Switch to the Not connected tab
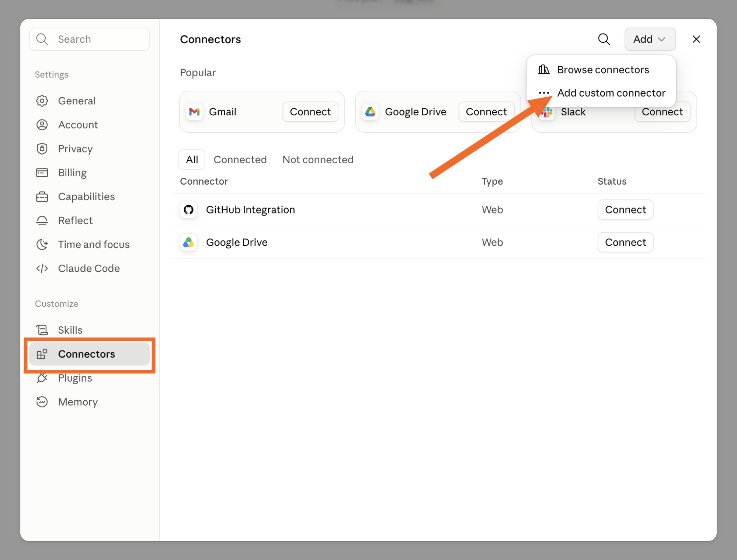737x560 pixels. pyautogui.click(x=318, y=160)
